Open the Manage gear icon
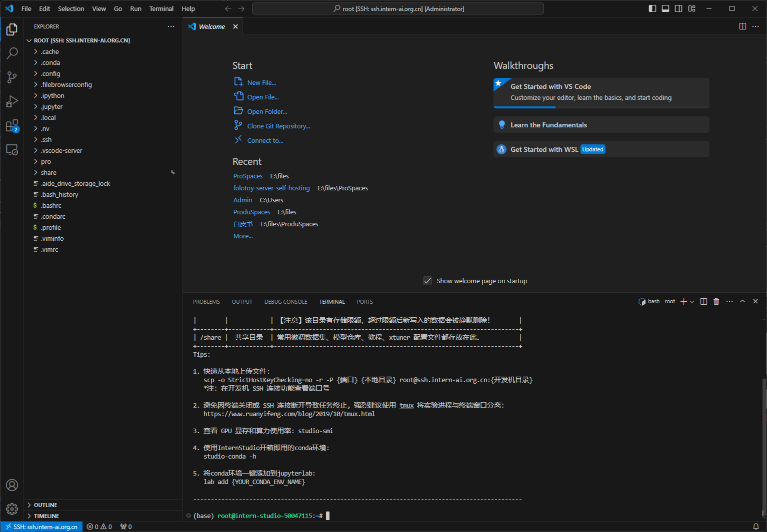 pos(12,509)
